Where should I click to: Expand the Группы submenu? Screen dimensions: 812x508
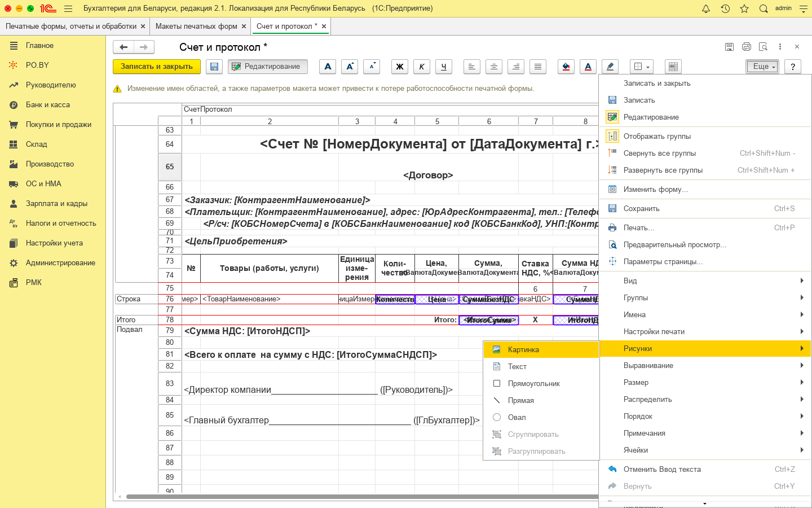point(705,297)
